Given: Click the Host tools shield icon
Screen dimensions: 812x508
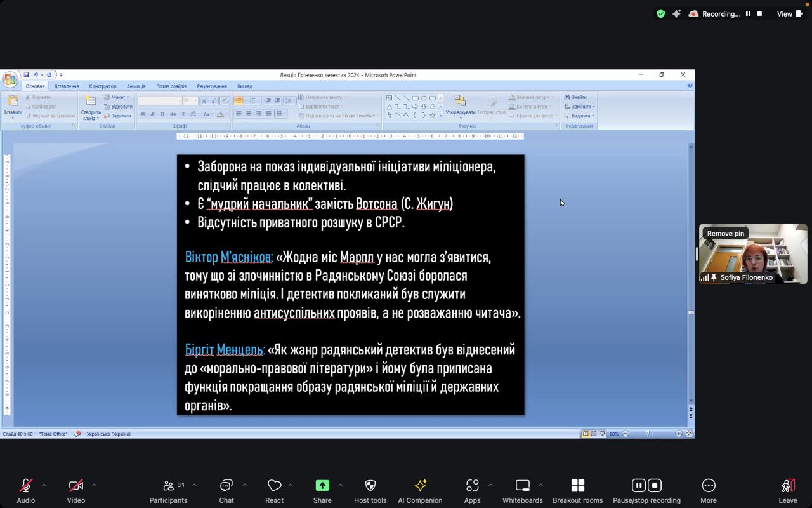Looking at the screenshot, I should (370, 486).
